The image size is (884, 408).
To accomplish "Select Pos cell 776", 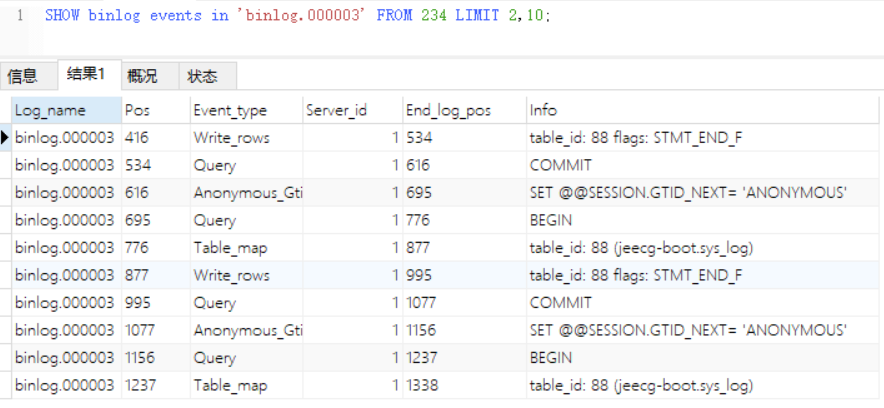I will [156, 248].
